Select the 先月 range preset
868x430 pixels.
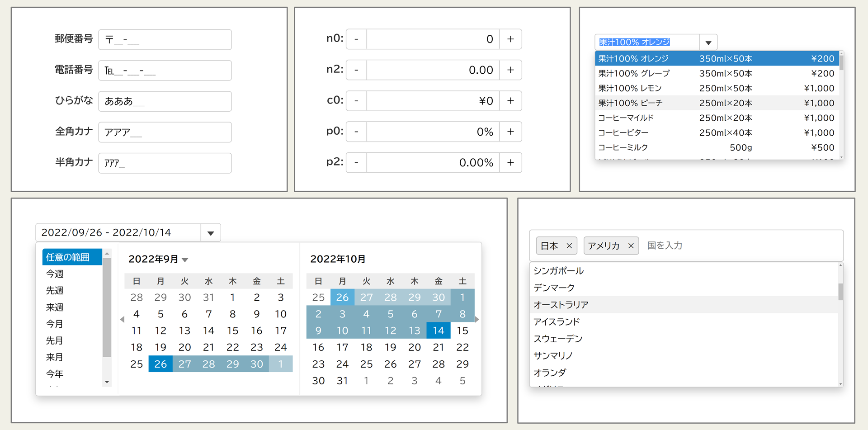(x=72, y=340)
